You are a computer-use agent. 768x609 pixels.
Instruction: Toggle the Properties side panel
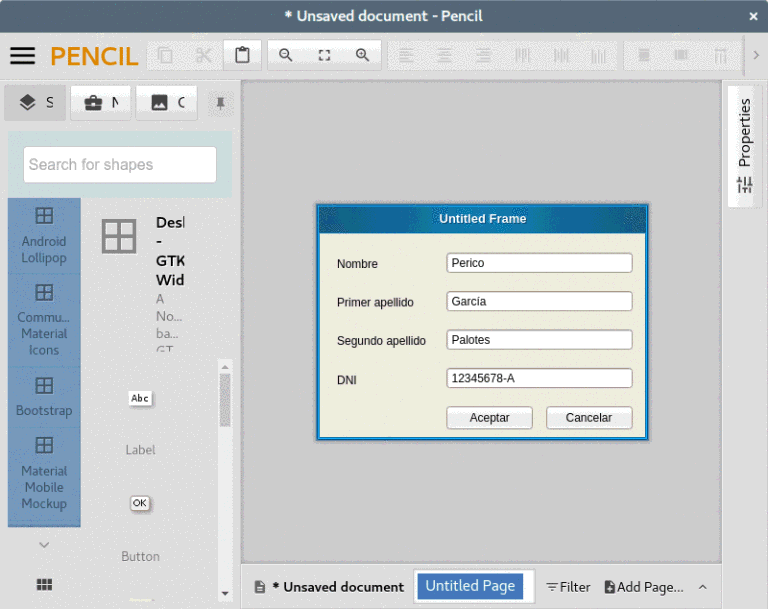point(744,146)
